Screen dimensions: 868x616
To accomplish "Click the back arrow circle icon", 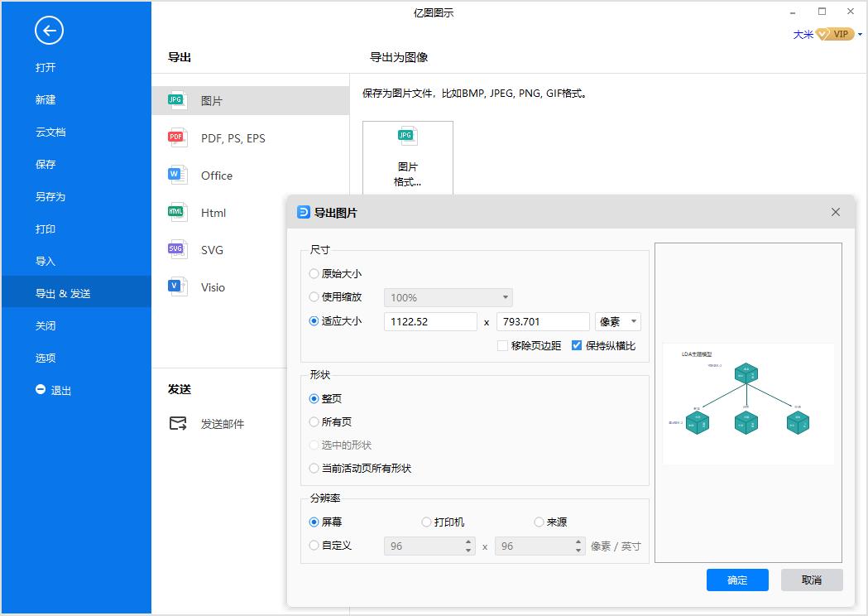I will coord(49,31).
